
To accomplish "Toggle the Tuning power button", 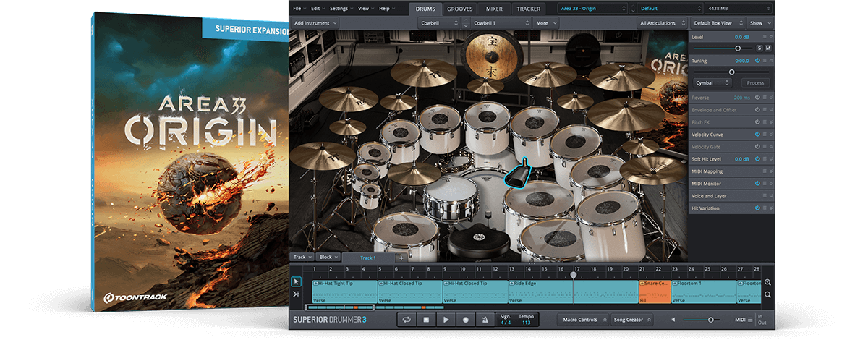I will (757, 61).
